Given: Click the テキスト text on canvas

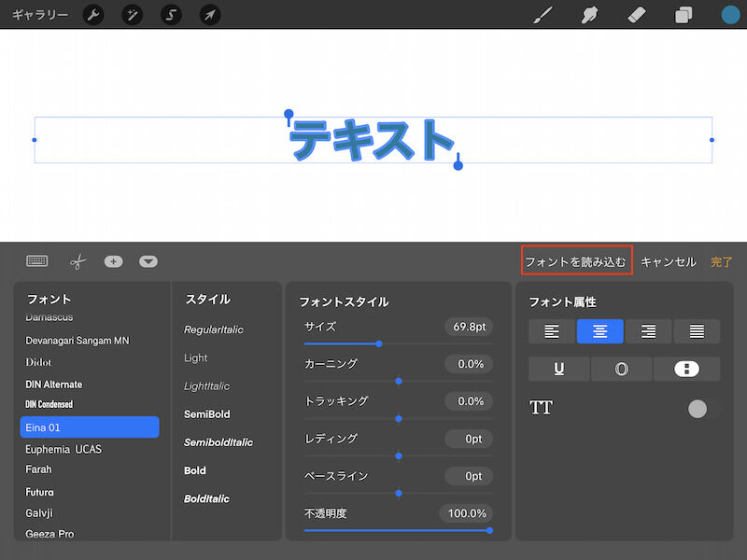Looking at the screenshot, I should click(x=372, y=140).
